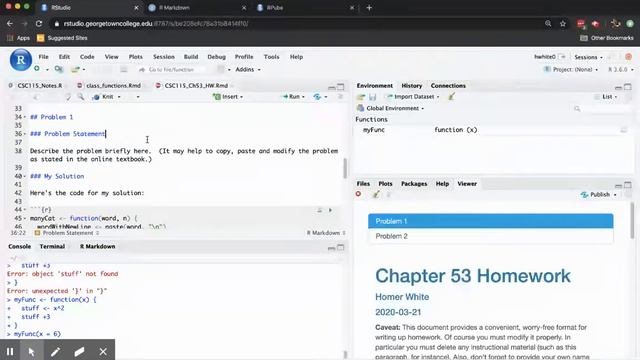Open Project (None) dropdown
The image size is (640, 360).
click(571, 70)
